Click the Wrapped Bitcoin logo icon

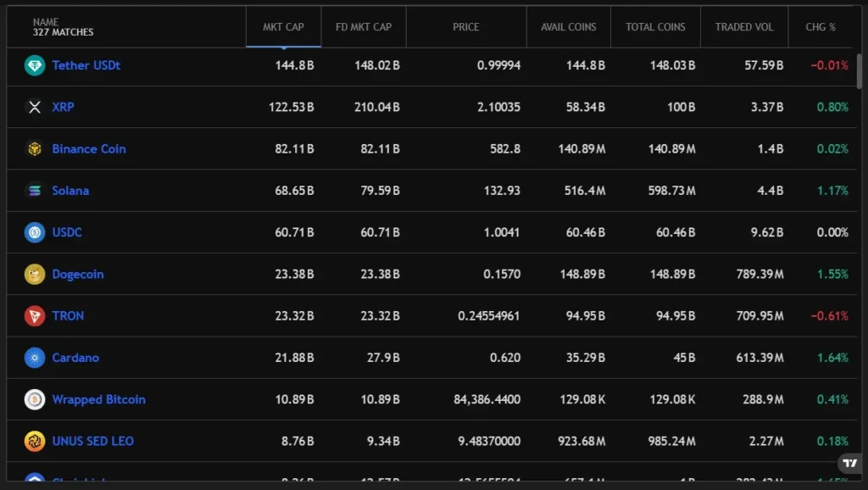point(35,399)
